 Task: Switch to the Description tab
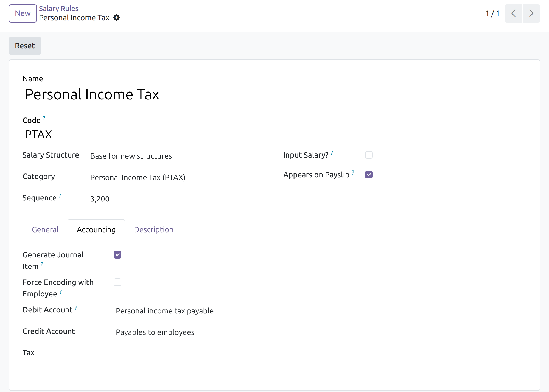(x=154, y=229)
